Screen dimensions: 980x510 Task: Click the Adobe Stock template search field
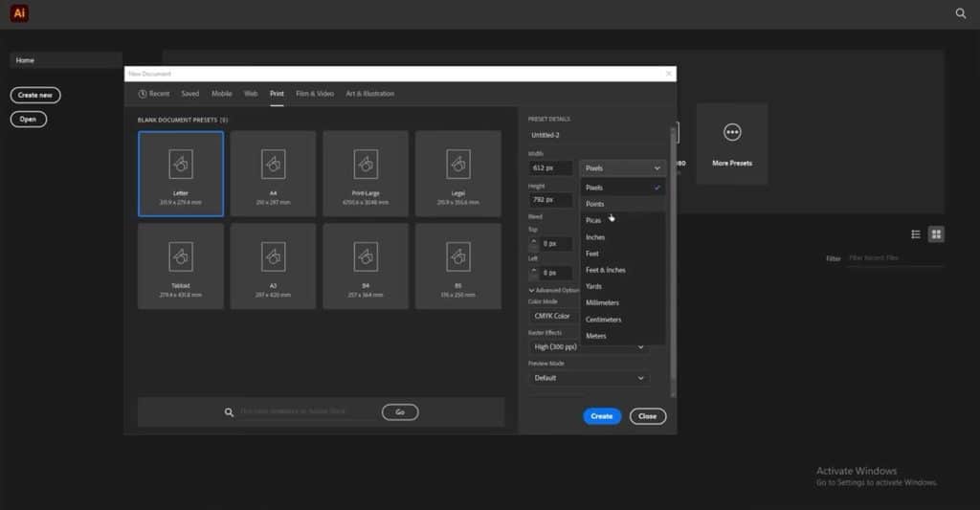point(307,411)
